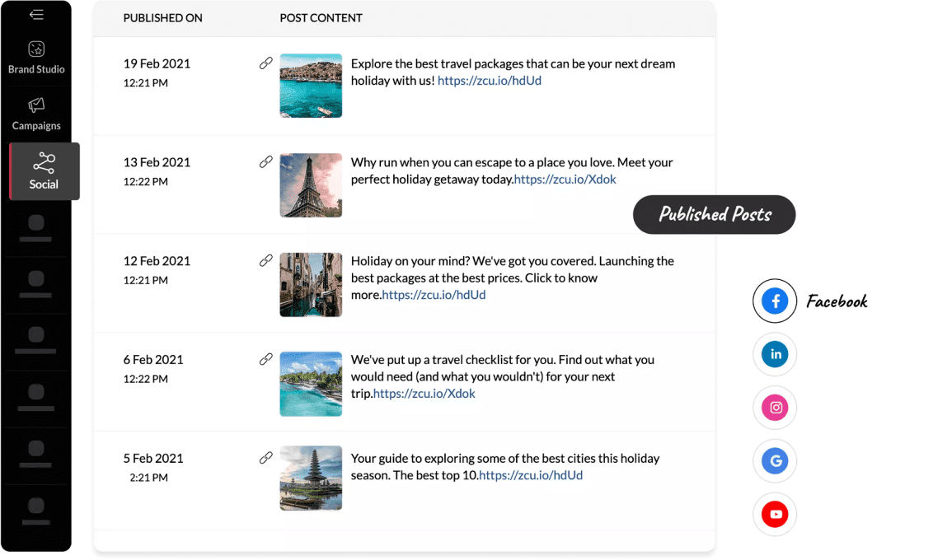The width and height of the screenshot is (952, 560).
Task: Open the zcu.io/hdUd link in the 19 Feb post
Action: [x=490, y=81]
